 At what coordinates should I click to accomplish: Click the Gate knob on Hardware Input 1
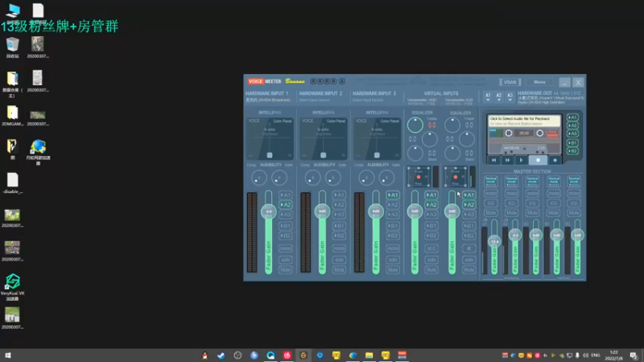click(279, 178)
